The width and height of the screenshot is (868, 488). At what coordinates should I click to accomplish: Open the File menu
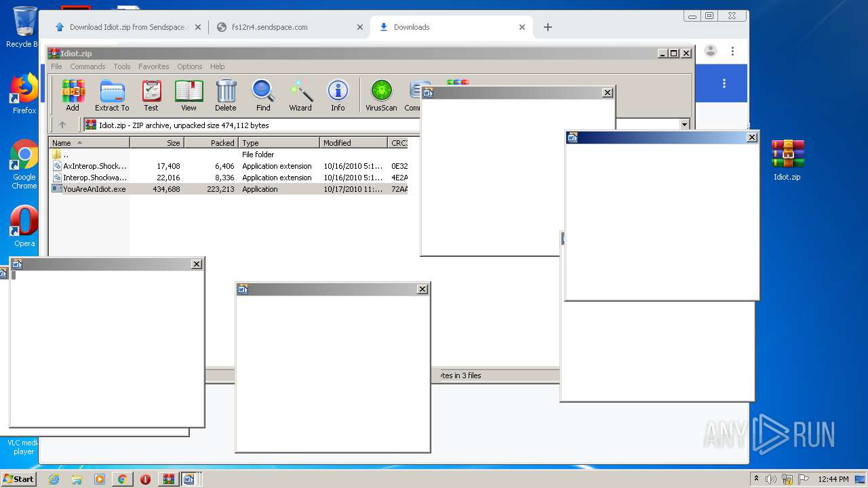(56, 66)
